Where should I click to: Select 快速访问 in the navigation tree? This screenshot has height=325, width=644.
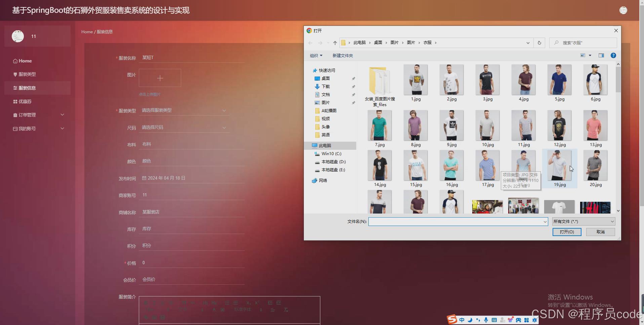pyautogui.click(x=327, y=71)
